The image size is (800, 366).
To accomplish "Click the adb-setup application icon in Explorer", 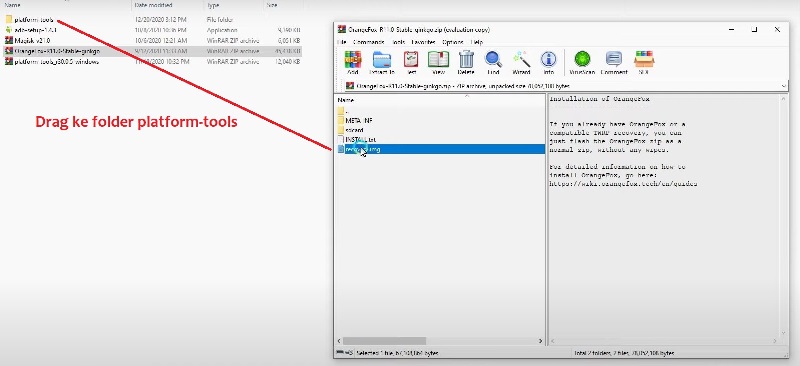I will (9, 30).
